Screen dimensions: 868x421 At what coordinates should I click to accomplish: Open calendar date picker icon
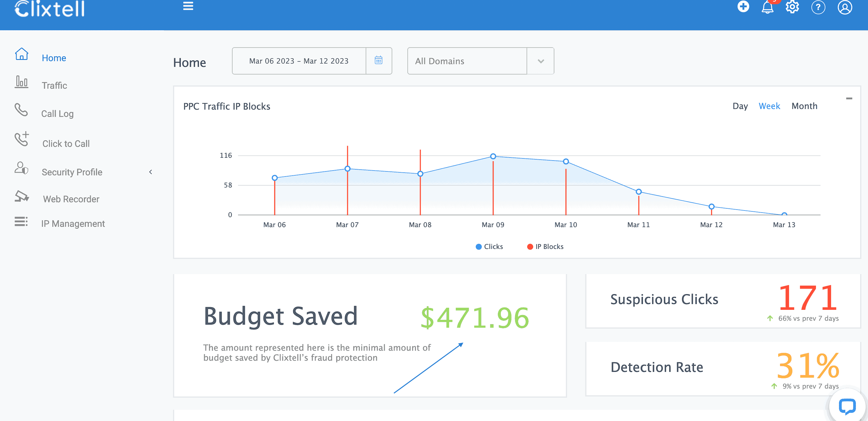click(378, 61)
